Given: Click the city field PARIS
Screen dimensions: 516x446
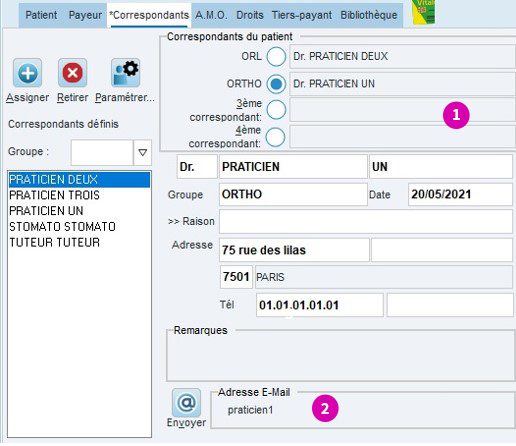Looking at the screenshot, I should (x=384, y=277).
